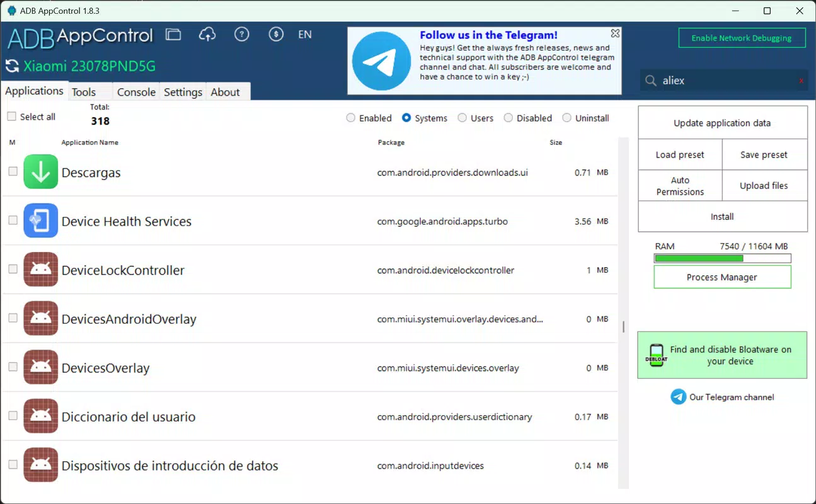Click the ADB AppControl title bar icon
Image resolution: width=816 pixels, height=504 pixels.
point(12,11)
